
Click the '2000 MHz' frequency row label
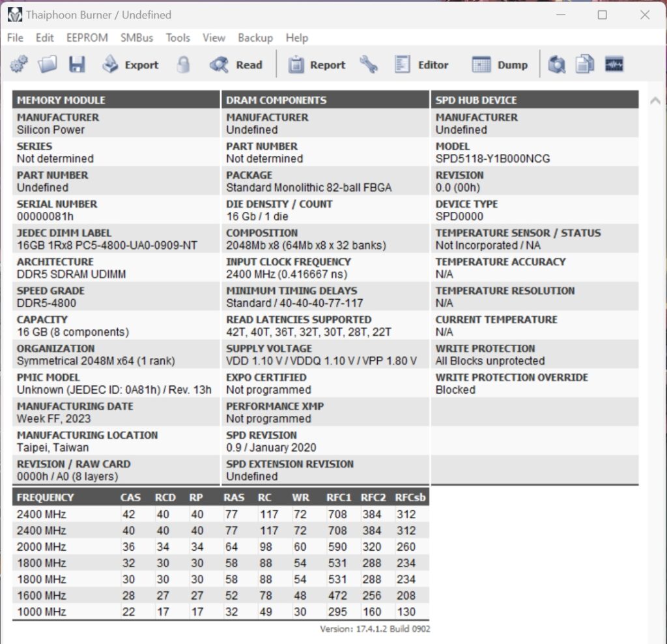(x=41, y=547)
